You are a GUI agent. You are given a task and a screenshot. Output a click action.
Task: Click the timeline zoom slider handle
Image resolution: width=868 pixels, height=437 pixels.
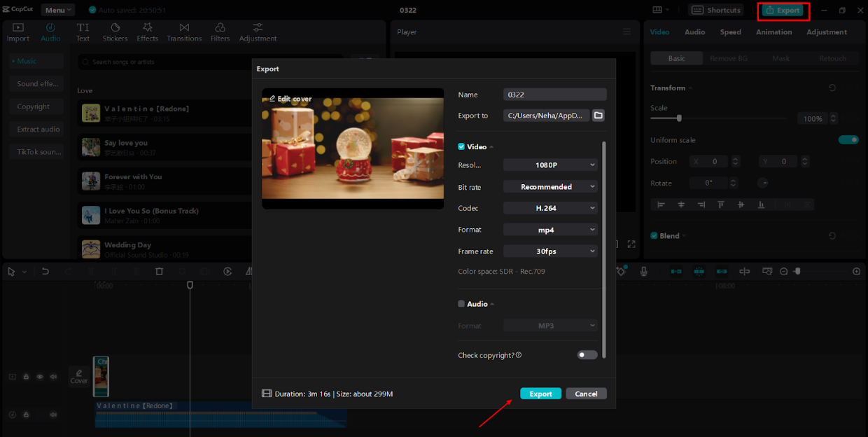tap(797, 272)
